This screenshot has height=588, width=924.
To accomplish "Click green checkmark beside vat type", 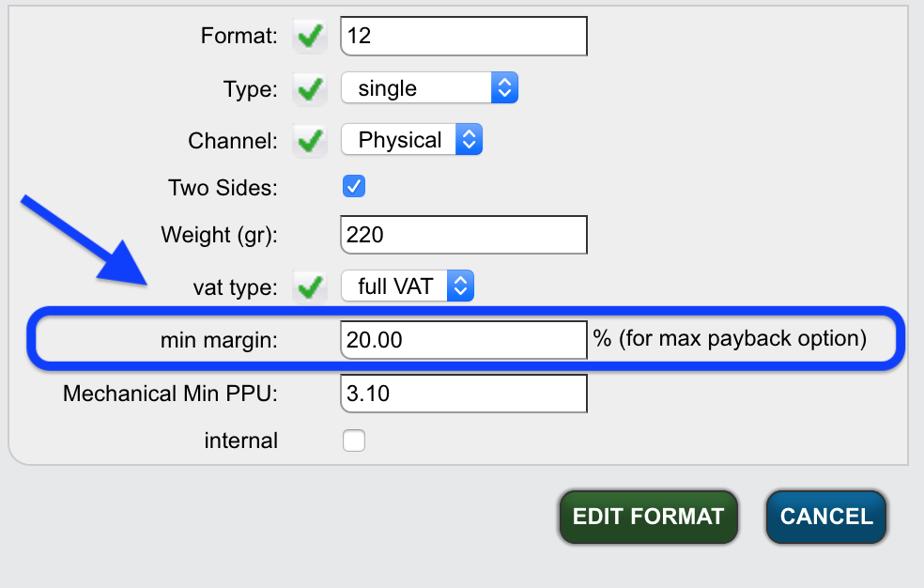I will click(x=310, y=286).
